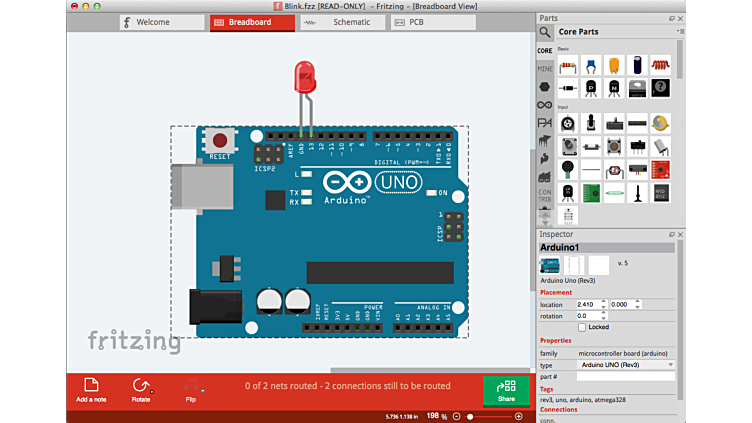This screenshot has height=423, width=752.
Task: Click the part # input field
Action: 625,376
